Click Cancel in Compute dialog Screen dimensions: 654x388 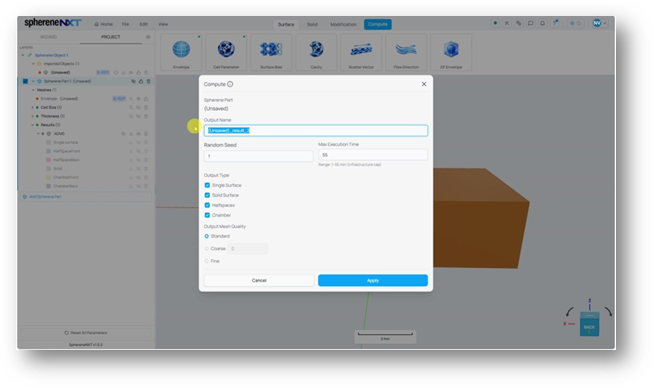259,280
